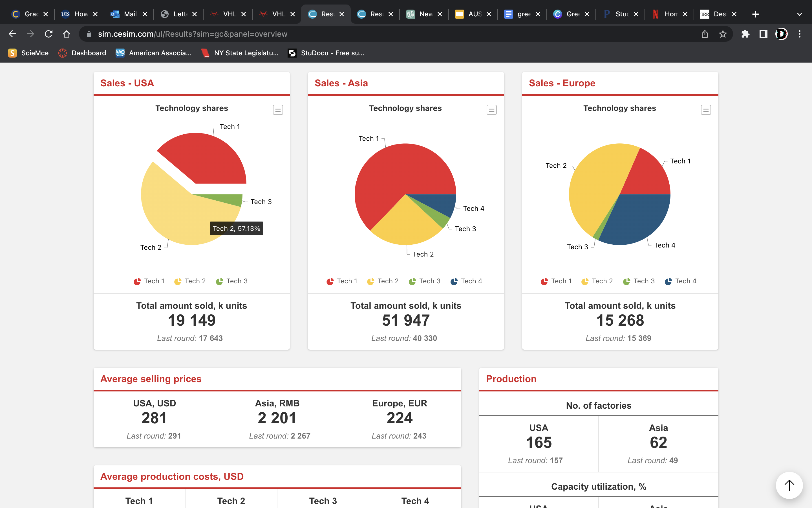
Task: Open the Chrome three-dot menu
Action: point(800,34)
